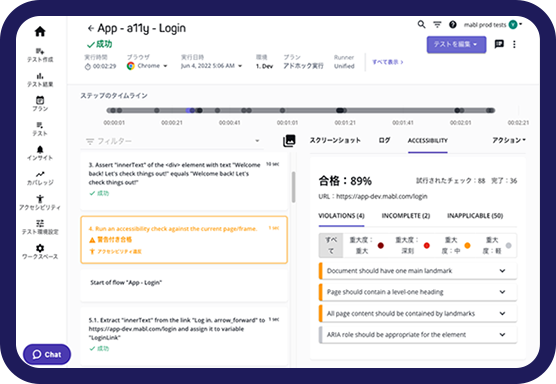
Task: Switch to the INCOMPLETE (2) tab
Action: pyautogui.click(x=406, y=216)
